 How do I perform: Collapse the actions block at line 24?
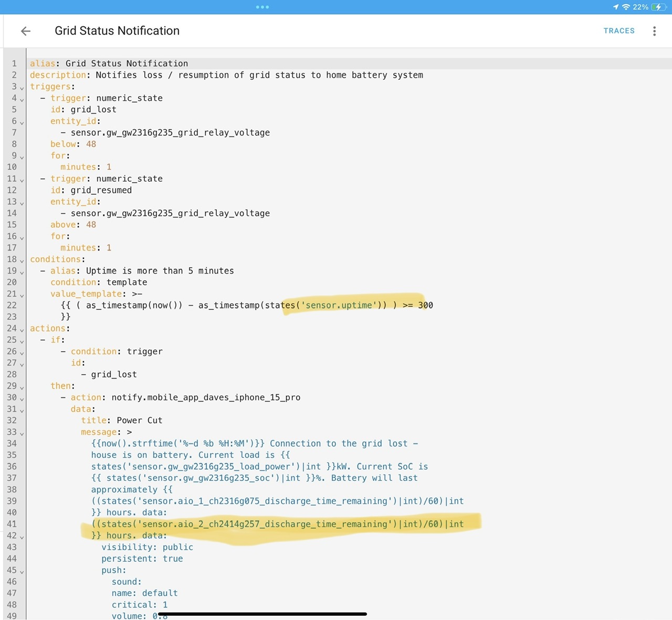[x=22, y=330]
